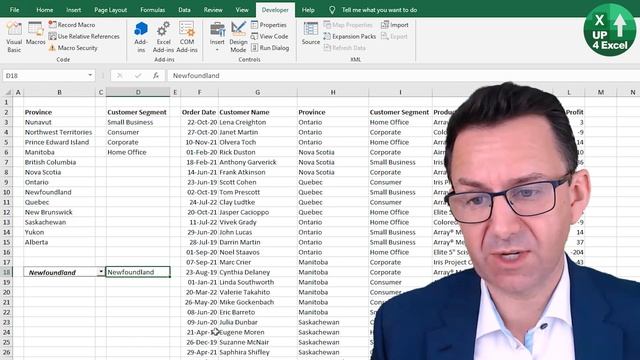Viewport: 640px width, 360px height.
Task: Open control Properties
Action: [x=269, y=25]
